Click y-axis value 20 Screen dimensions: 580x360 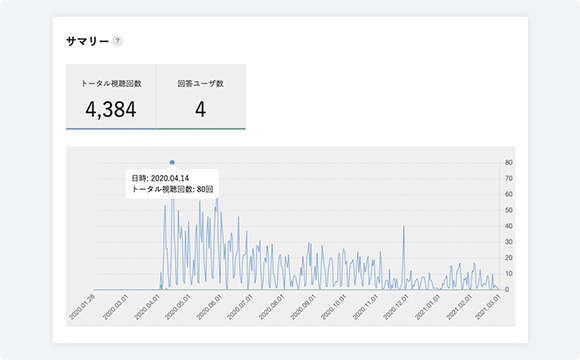pos(509,258)
